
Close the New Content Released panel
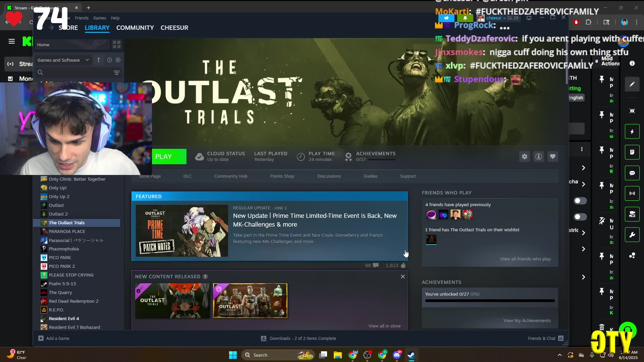(403, 277)
